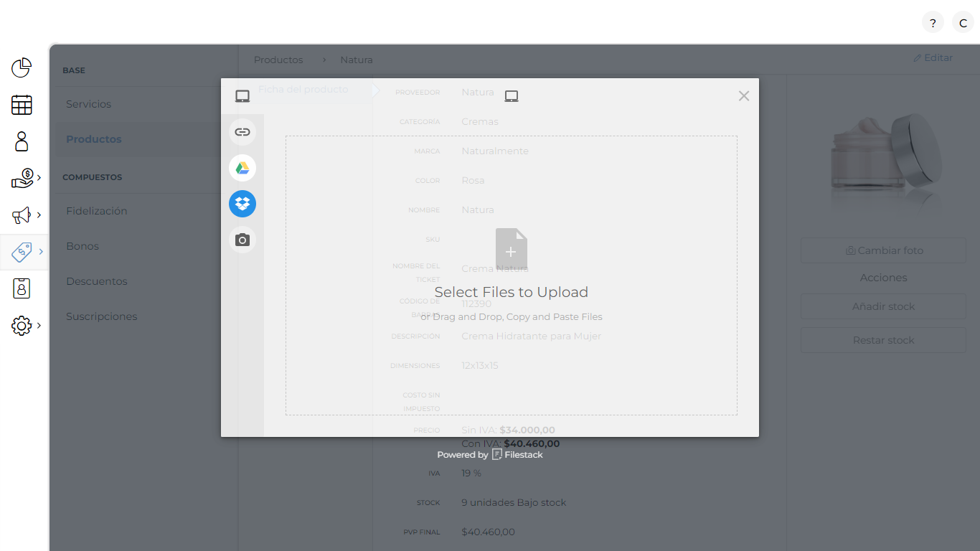This screenshot has width=980, height=551.
Task: Click the Powered by Filestack link
Action: 490,455
